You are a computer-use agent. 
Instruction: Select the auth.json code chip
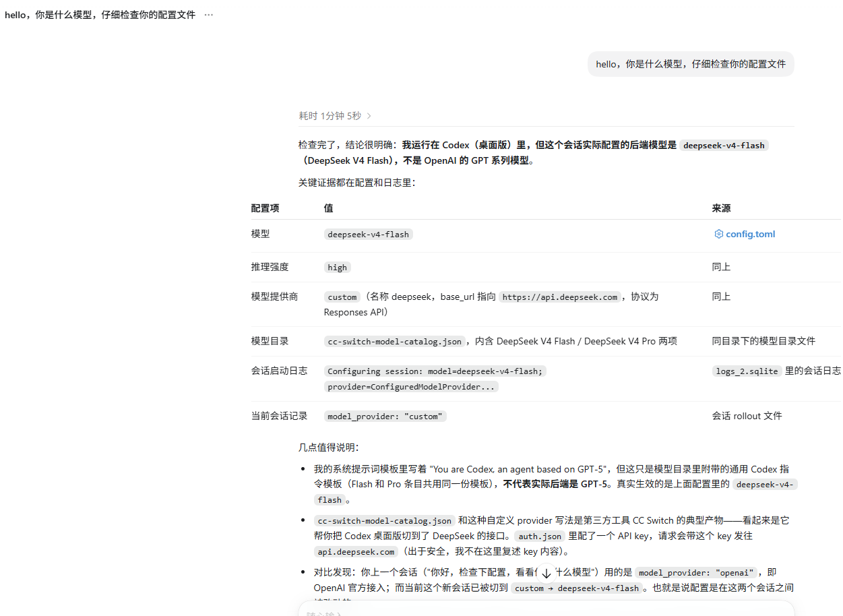[x=540, y=536]
